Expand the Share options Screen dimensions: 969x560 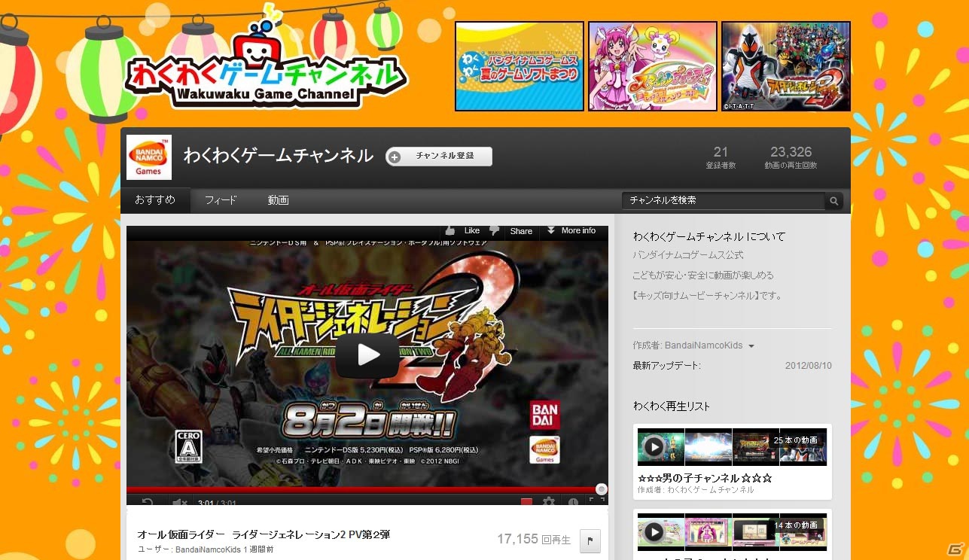point(521,230)
